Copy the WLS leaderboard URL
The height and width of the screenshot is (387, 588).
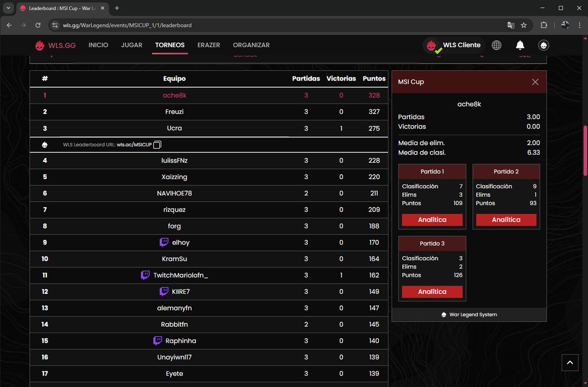pyautogui.click(x=157, y=145)
